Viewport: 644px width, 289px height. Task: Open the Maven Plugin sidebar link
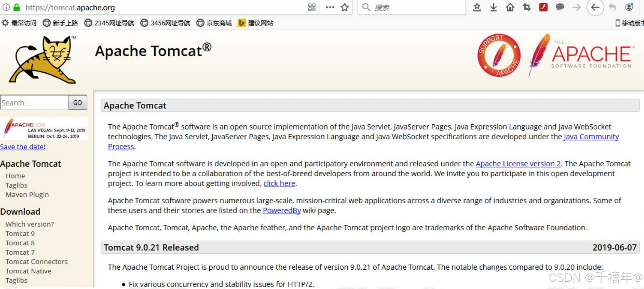click(27, 194)
